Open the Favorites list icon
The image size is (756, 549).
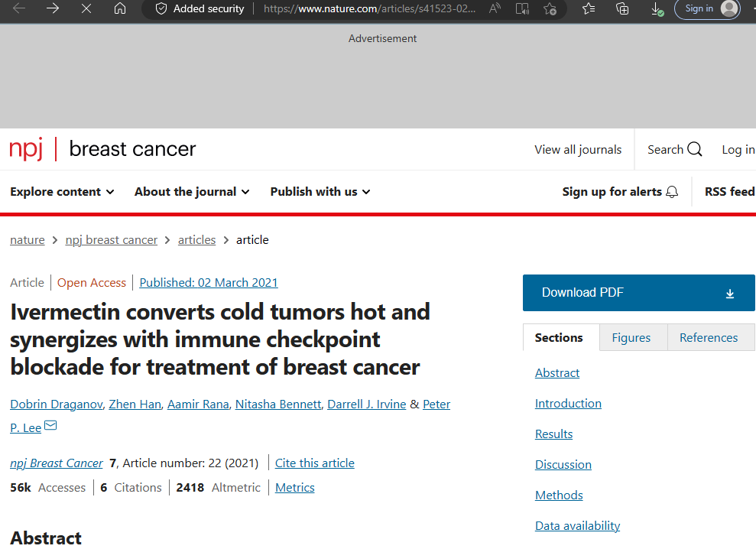click(589, 8)
